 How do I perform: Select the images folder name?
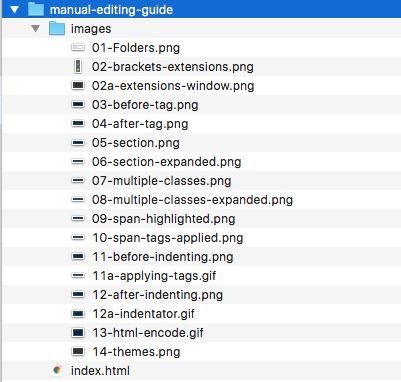91,29
